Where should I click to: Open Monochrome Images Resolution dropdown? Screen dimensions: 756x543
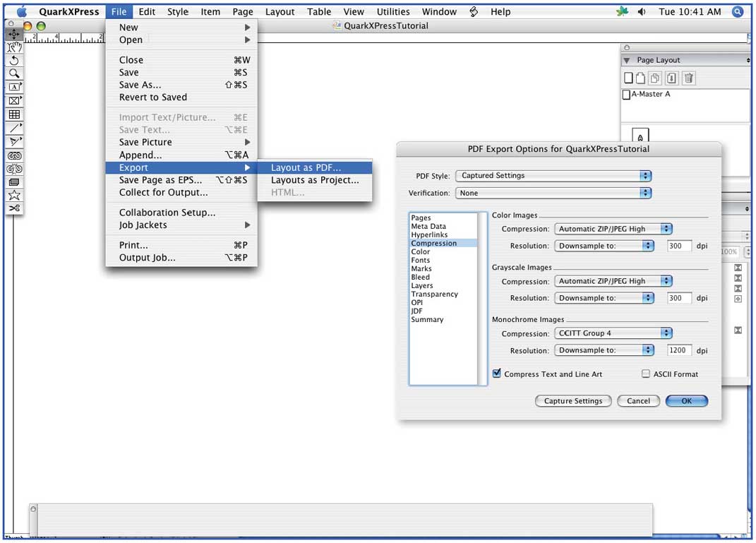pyautogui.click(x=604, y=350)
